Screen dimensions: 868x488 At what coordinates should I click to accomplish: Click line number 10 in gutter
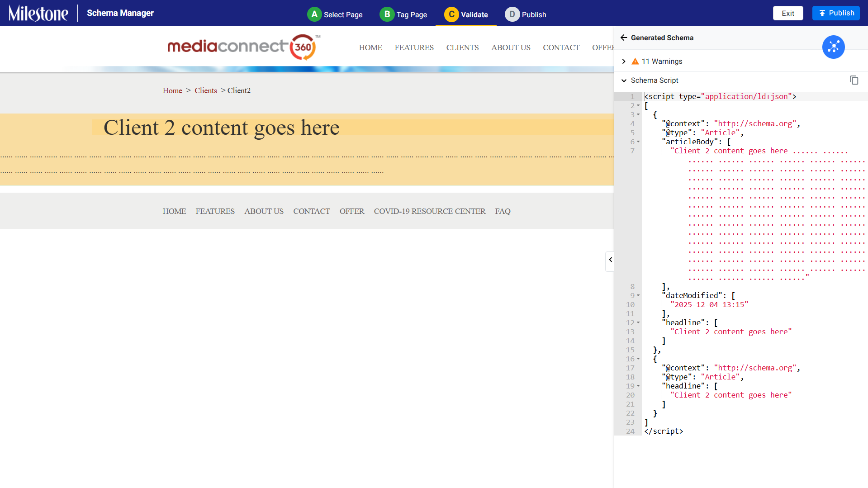coord(630,305)
